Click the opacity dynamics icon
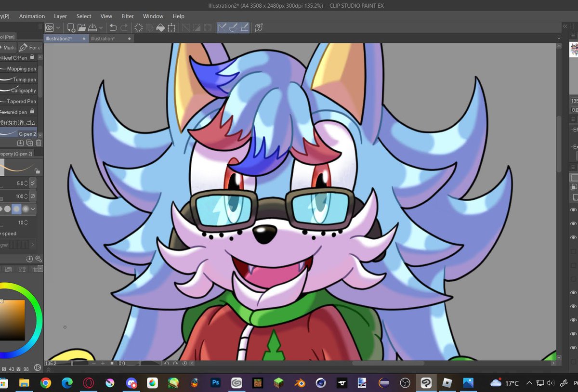 (x=33, y=196)
